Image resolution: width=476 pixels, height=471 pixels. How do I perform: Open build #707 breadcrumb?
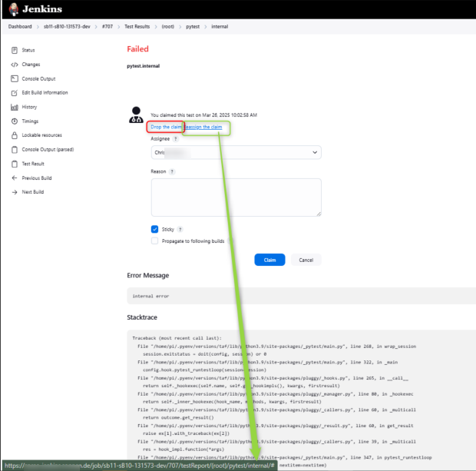pyautogui.click(x=107, y=27)
